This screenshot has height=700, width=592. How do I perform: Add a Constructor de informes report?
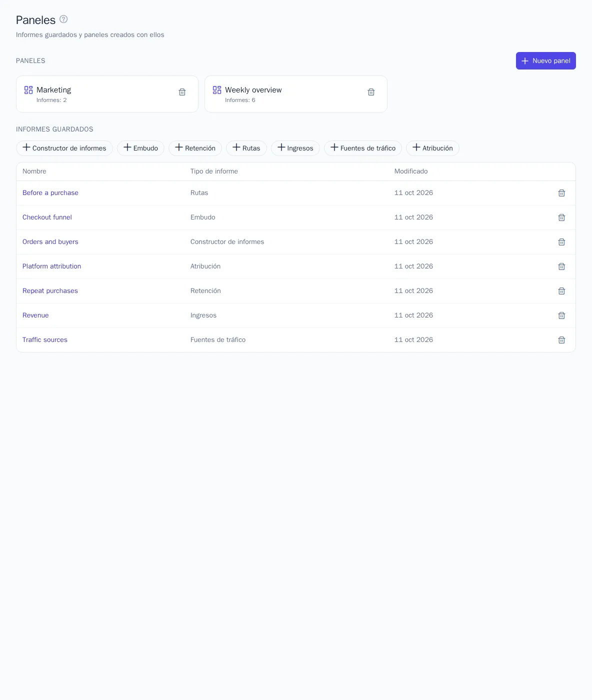[x=64, y=148]
